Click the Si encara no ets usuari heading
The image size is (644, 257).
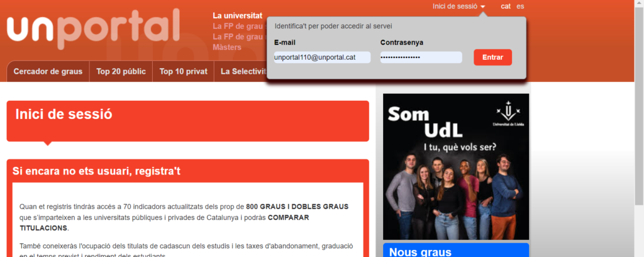pyautogui.click(x=96, y=171)
